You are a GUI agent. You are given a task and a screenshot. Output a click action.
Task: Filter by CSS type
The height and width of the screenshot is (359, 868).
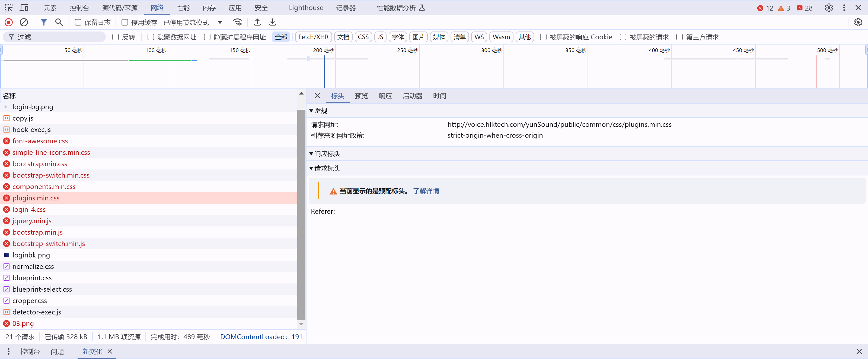click(x=363, y=37)
